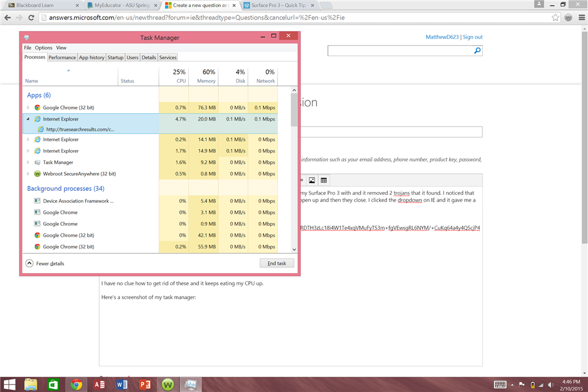588x392 pixels.
Task: Expand Google Chrome (32 bit) app row
Action: point(28,107)
